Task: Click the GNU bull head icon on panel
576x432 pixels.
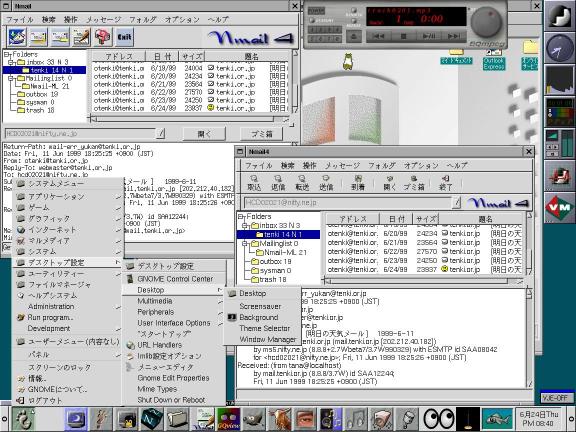Action: pyautogui.click(x=279, y=419)
